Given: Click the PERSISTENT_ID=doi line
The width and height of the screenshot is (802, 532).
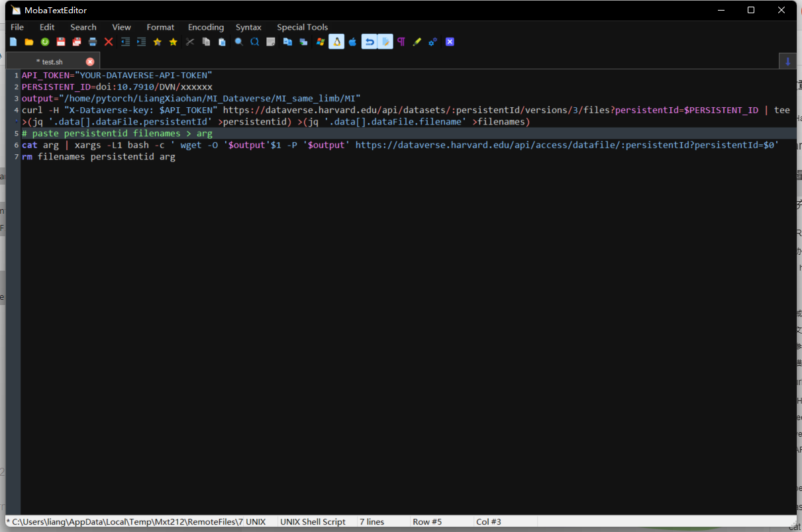Looking at the screenshot, I should pyautogui.click(x=117, y=87).
